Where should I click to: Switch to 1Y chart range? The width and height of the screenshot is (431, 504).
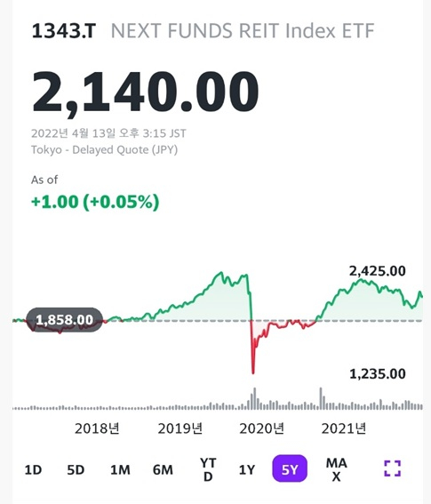coord(247,470)
